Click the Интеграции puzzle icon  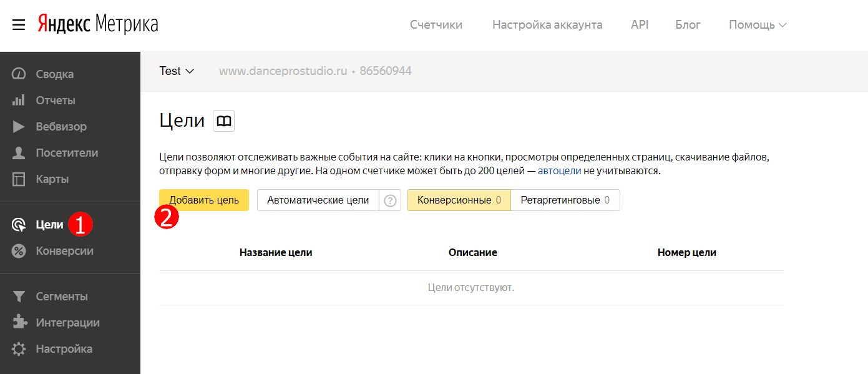point(19,322)
